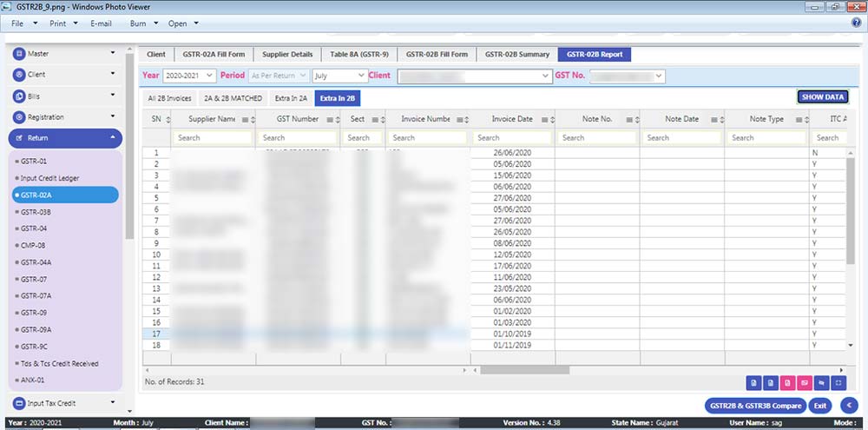
Task: Click the SHOW DATA button
Action: (822, 97)
